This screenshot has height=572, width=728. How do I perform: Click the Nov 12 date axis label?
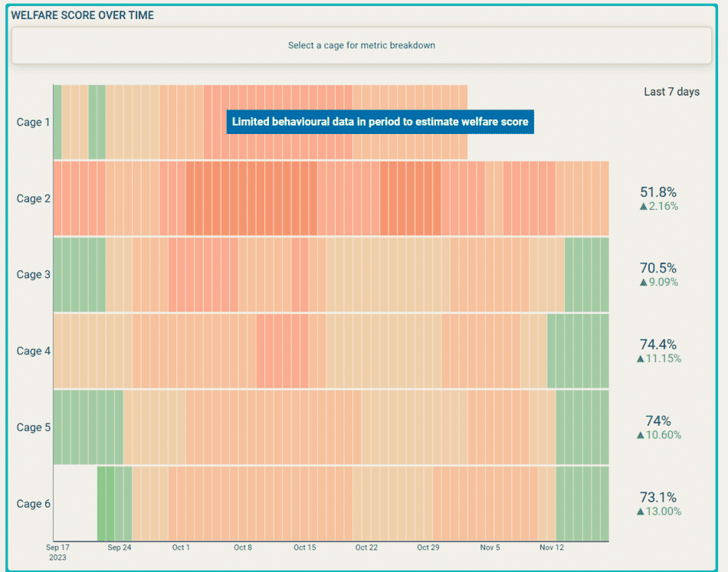point(552,547)
